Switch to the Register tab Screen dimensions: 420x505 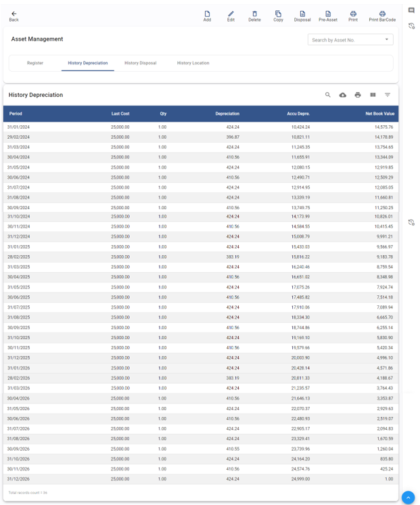tap(35, 63)
